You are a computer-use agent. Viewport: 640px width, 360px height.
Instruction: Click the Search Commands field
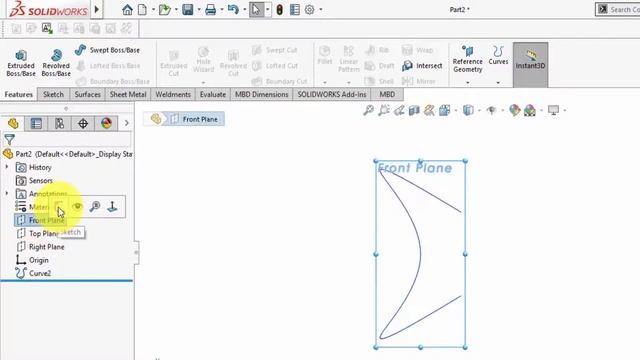pyautogui.click(x=618, y=9)
